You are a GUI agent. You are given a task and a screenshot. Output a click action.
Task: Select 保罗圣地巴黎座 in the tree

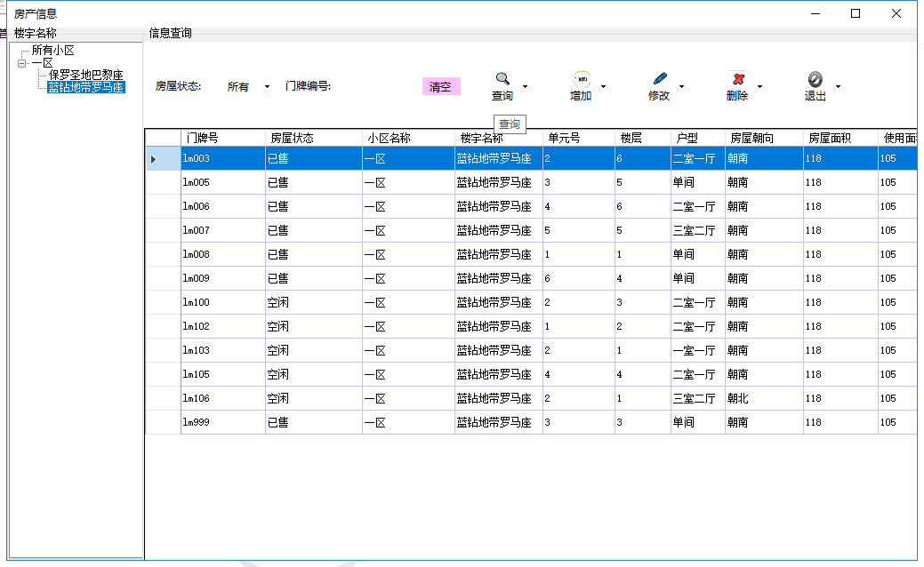tap(86, 76)
